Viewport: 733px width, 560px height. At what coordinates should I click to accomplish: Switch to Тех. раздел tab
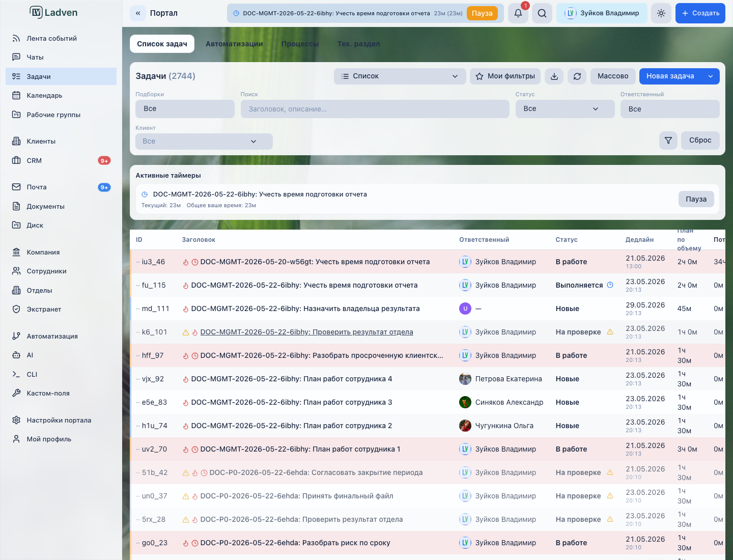click(x=358, y=44)
